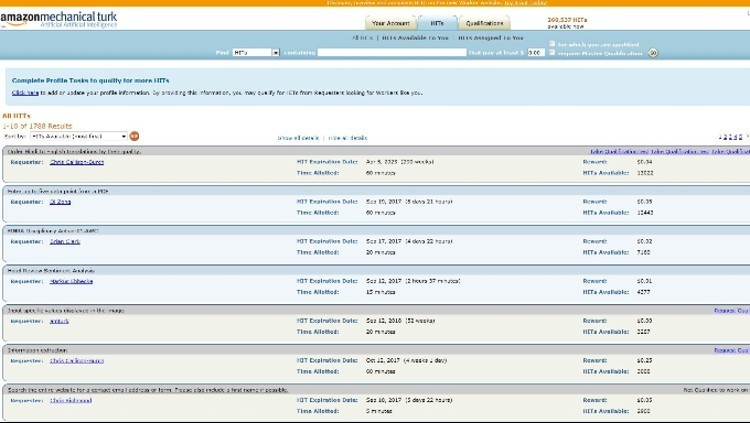Enable the 'for which you are qualified' checkbox
Screen dimensions: 750x423
551,44
